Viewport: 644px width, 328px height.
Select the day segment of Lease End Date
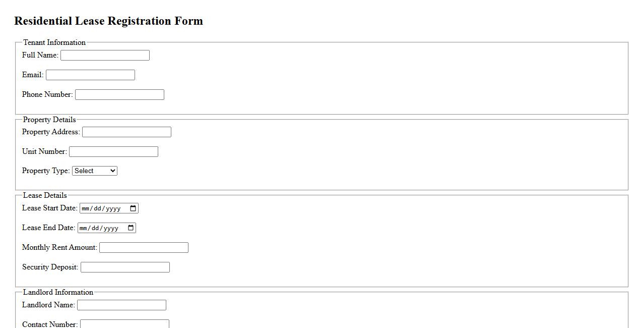pos(95,229)
